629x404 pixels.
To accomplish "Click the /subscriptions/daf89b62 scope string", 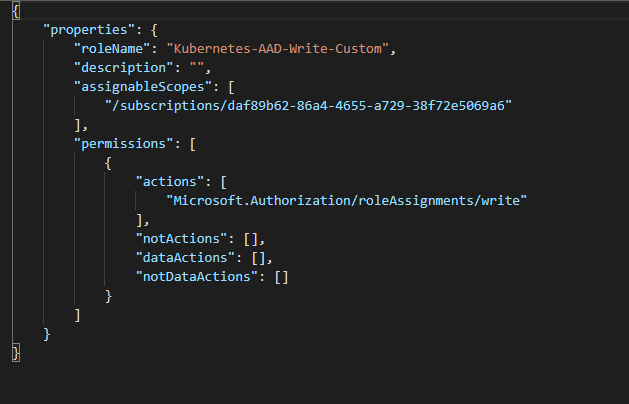I will click(308, 106).
